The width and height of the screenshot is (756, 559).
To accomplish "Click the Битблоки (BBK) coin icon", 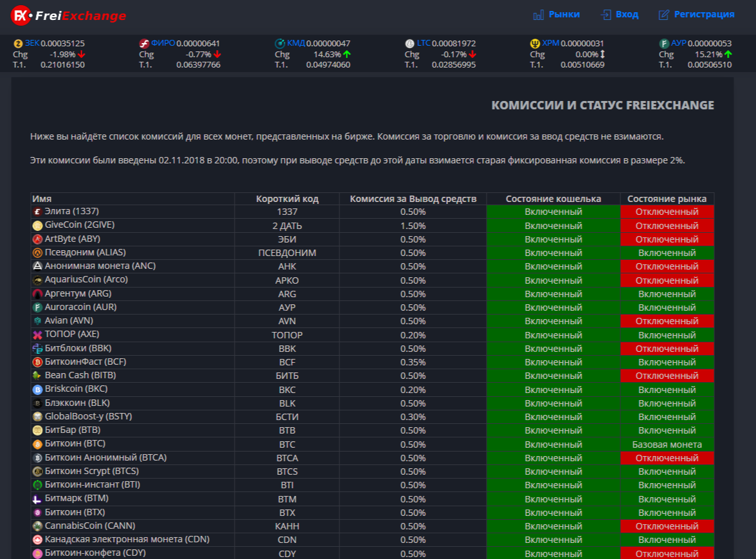I will [x=37, y=348].
